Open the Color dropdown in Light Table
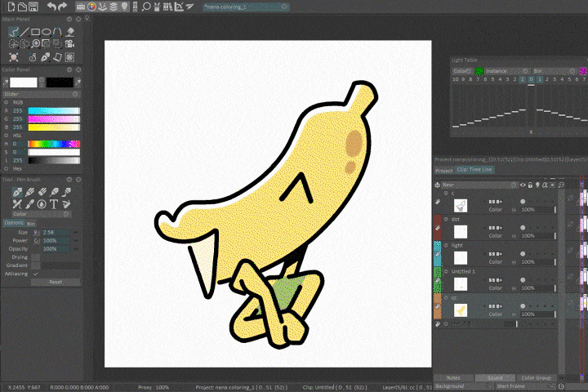 462,71
